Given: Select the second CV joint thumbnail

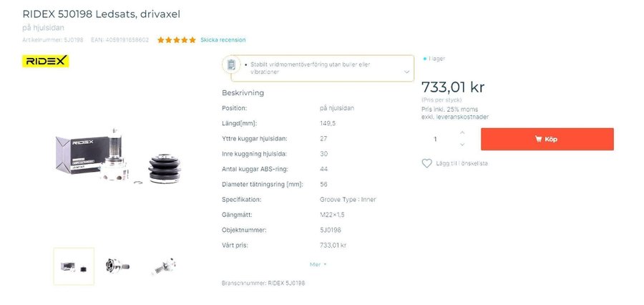Looking at the screenshot, I should 117,266.
